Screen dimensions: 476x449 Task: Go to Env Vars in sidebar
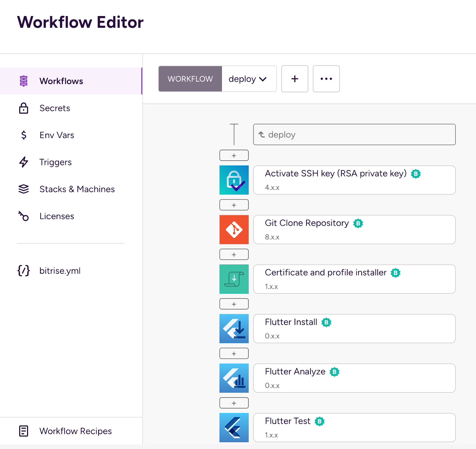click(x=57, y=135)
